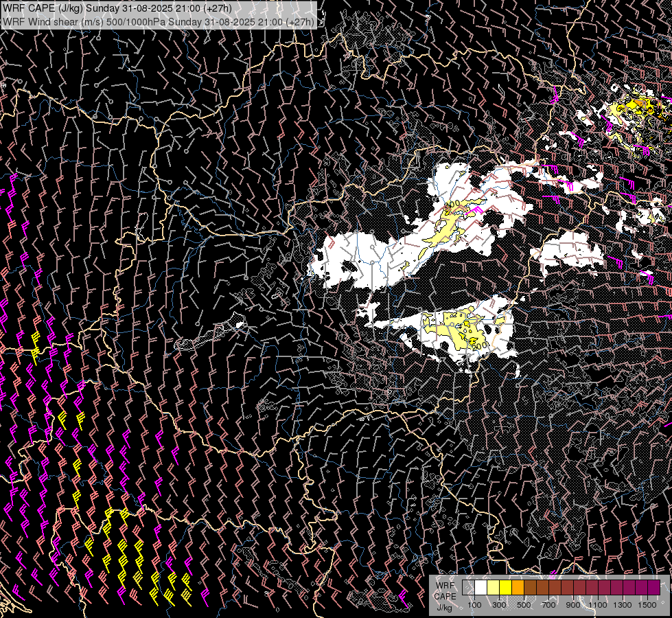
Task: Click the legend tick label 1100
Action: point(598,605)
